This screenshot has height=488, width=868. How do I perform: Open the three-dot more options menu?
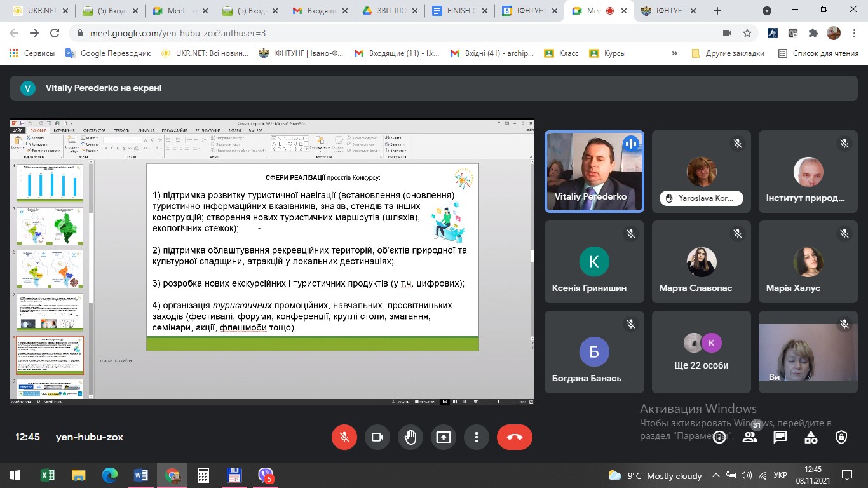click(476, 437)
